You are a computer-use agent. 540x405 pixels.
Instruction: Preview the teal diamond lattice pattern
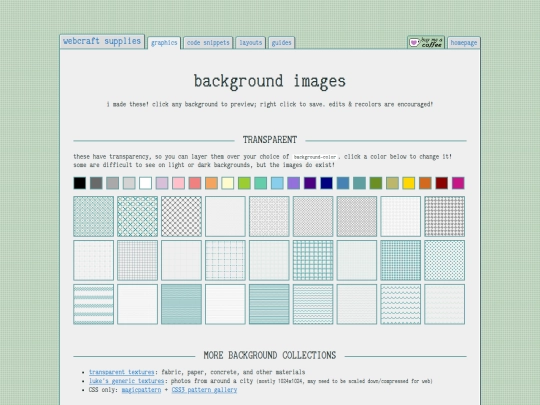(x=137, y=216)
